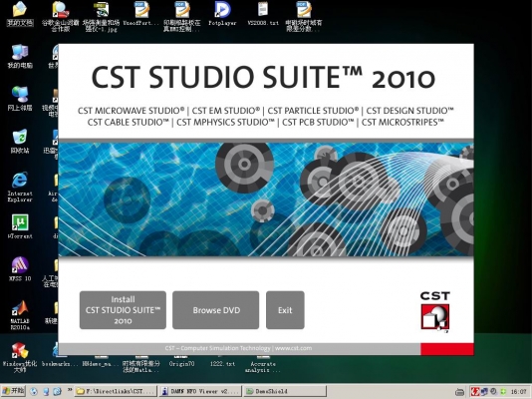Open Accurate analysis file on desktop
This screenshot has height=399, width=532.
263,364
